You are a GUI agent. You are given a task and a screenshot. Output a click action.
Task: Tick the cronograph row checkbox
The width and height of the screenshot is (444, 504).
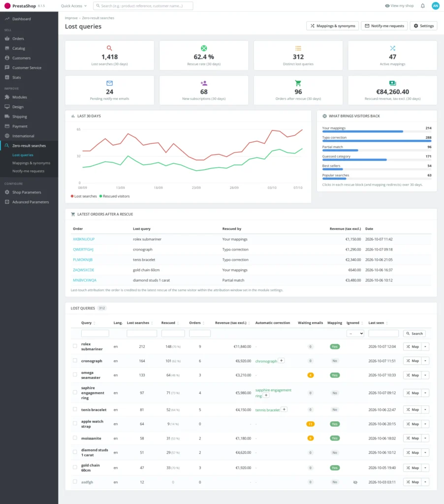[x=75, y=361]
